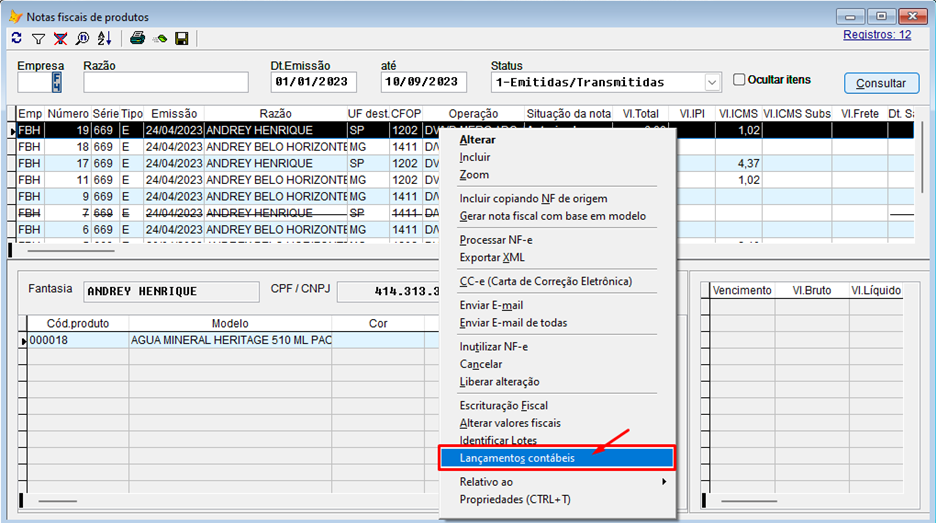This screenshot has width=936, height=523.
Task: Click the filter funnel icon
Action: 38,38
